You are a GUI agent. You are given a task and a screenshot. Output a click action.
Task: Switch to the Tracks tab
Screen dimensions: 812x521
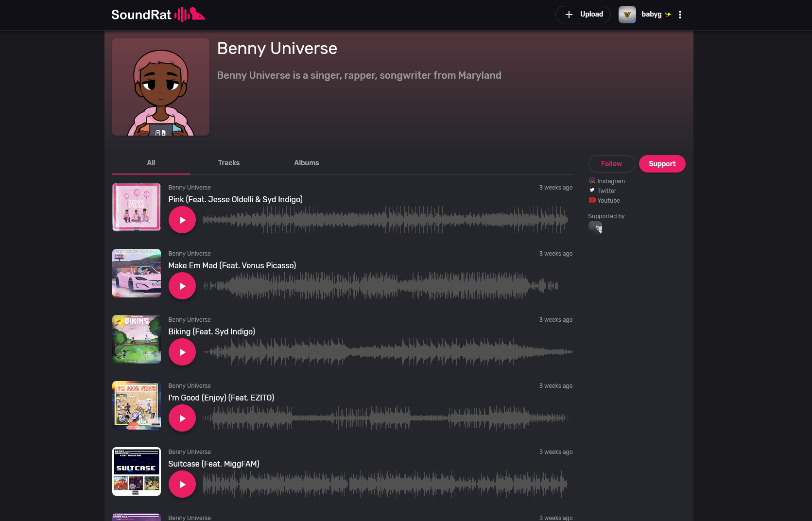click(x=228, y=163)
